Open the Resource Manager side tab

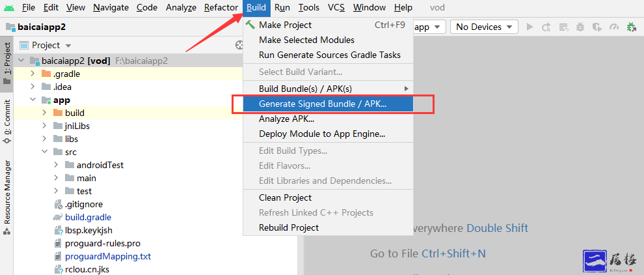(x=7, y=192)
